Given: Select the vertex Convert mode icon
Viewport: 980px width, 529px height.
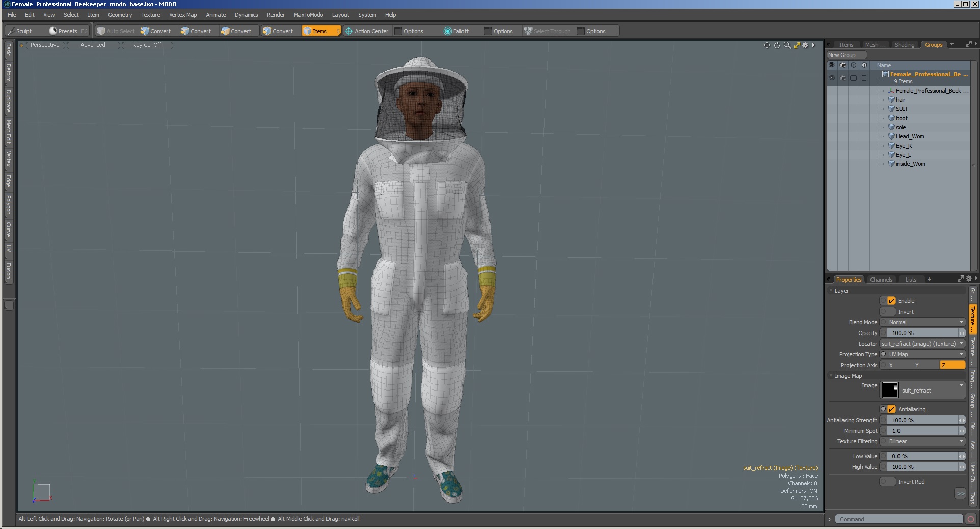Looking at the screenshot, I should tap(145, 31).
